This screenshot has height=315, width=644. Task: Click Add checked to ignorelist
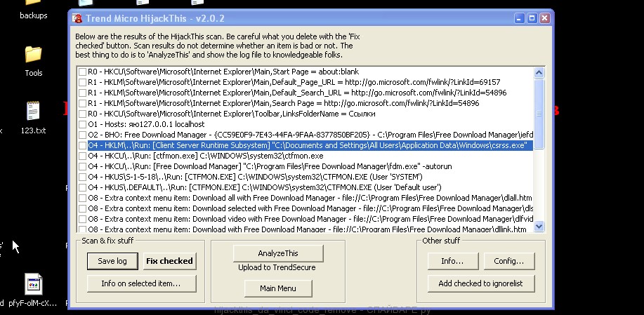(x=480, y=283)
